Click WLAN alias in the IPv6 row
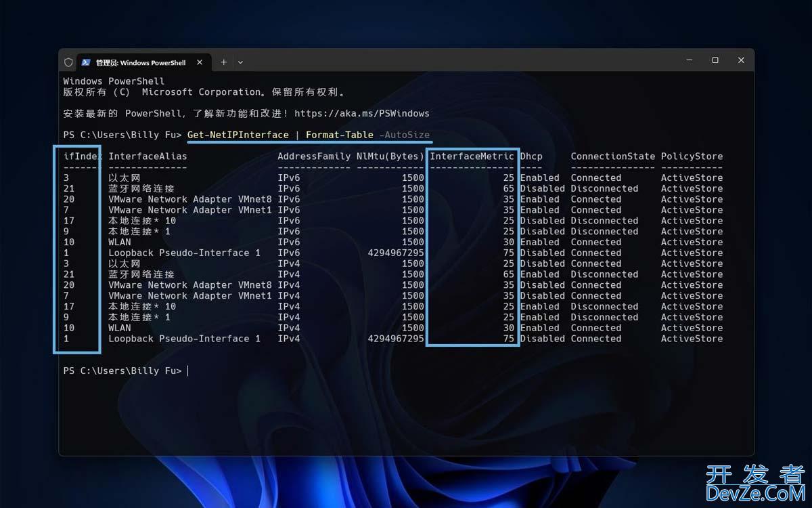 [x=120, y=242]
